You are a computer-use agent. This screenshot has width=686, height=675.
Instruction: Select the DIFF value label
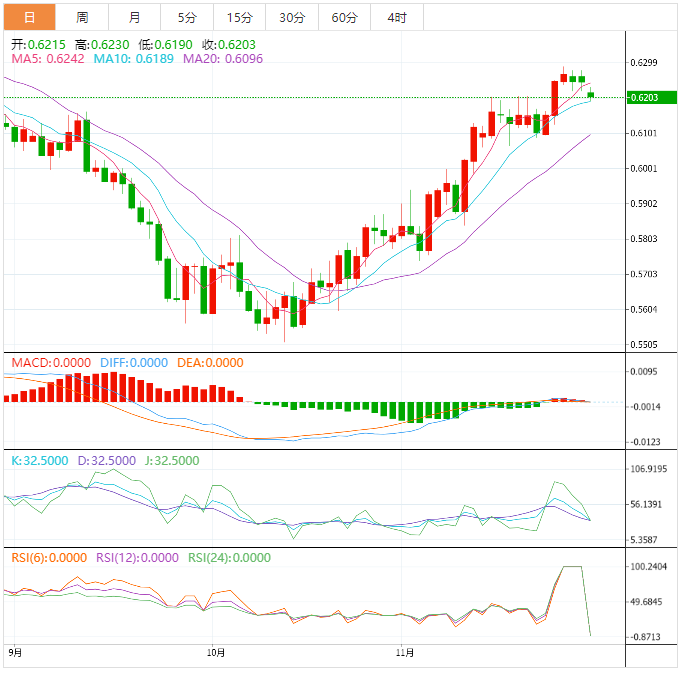pyautogui.click(x=134, y=362)
